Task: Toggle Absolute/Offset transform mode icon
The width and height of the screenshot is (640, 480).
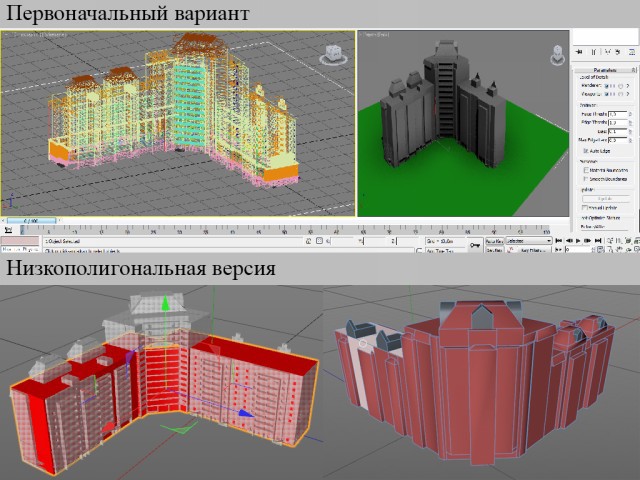Action: (320, 241)
